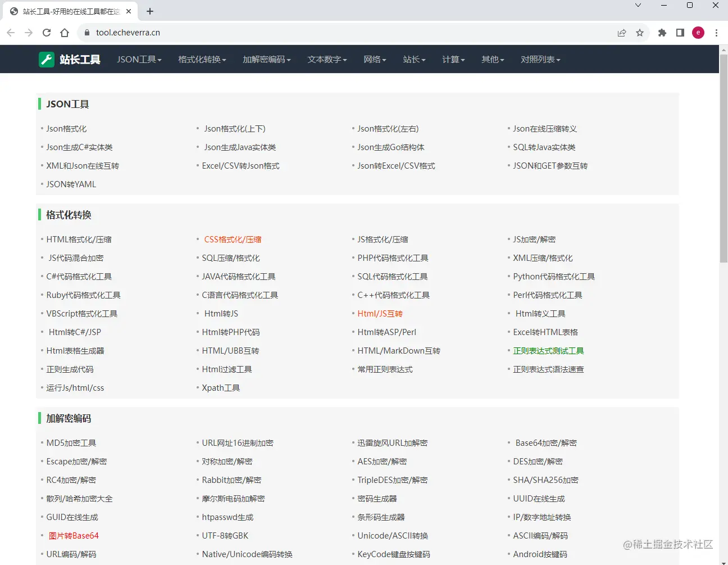Open Json格式化(上下) tool
The width and height of the screenshot is (728, 565).
click(235, 129)
